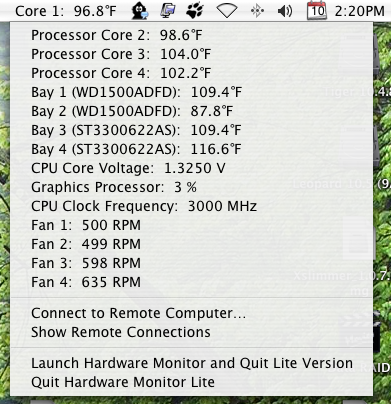Click the hooded figure menu bar icon

139,10
